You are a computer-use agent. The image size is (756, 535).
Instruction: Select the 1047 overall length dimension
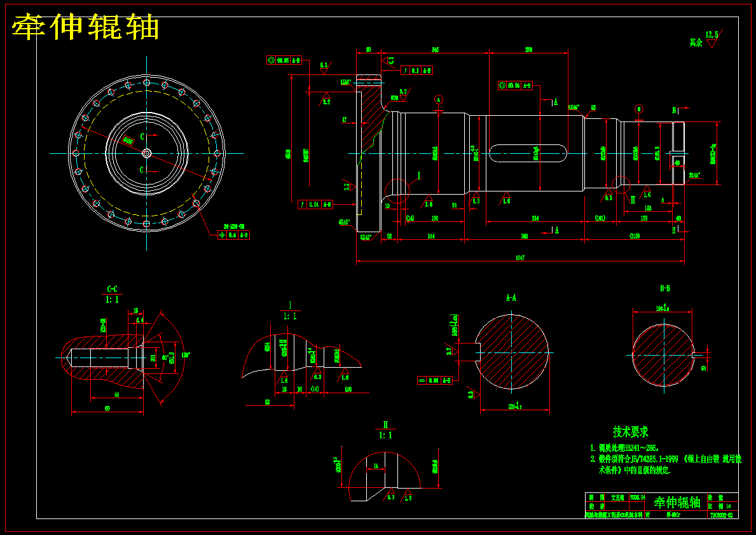point(519,258)
